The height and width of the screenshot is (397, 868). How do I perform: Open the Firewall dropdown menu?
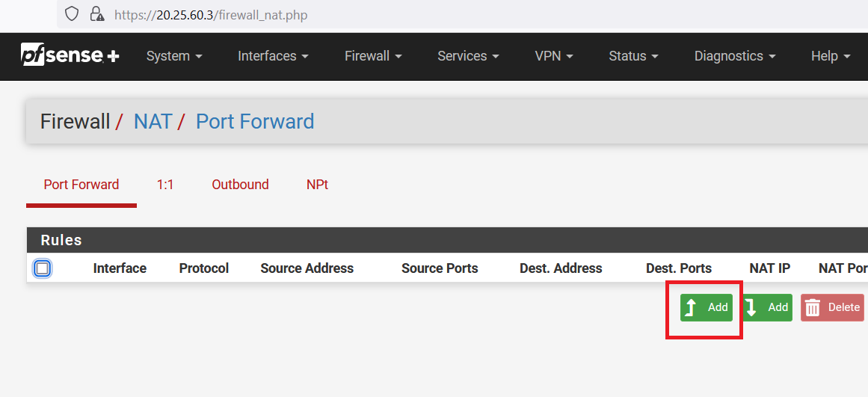373,56
